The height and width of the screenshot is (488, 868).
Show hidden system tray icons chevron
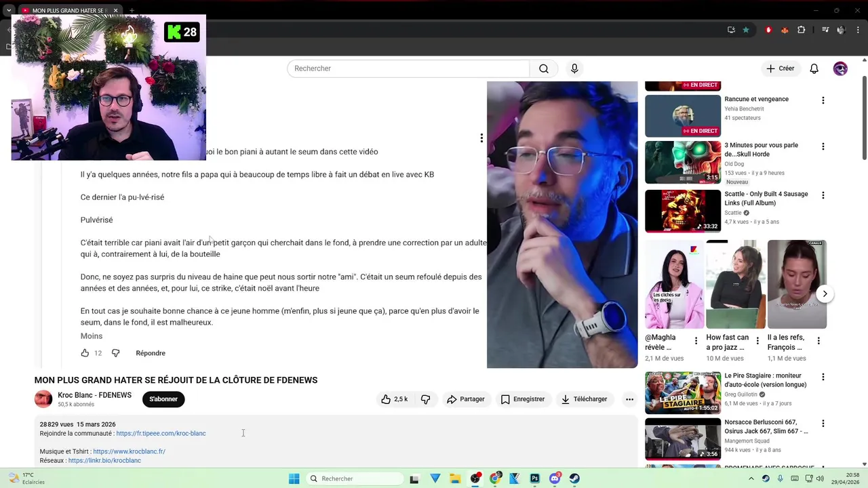coord(752,479)
